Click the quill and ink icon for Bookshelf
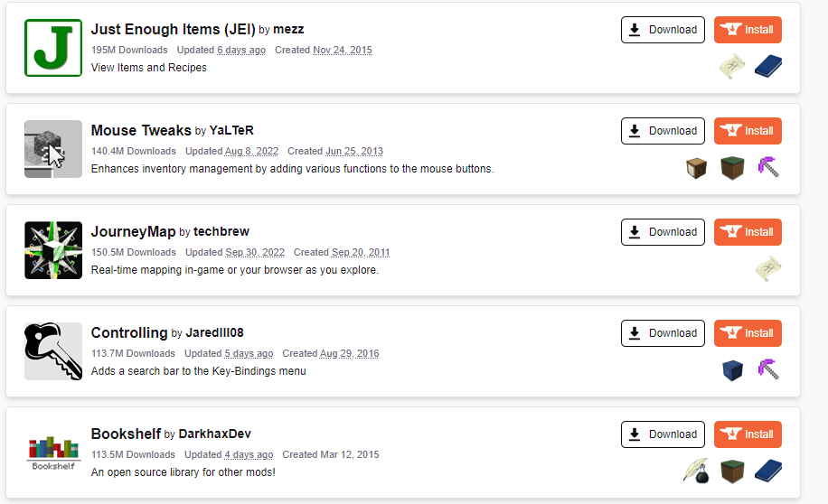This screenshot has width=828, height=504. point(696,471)
